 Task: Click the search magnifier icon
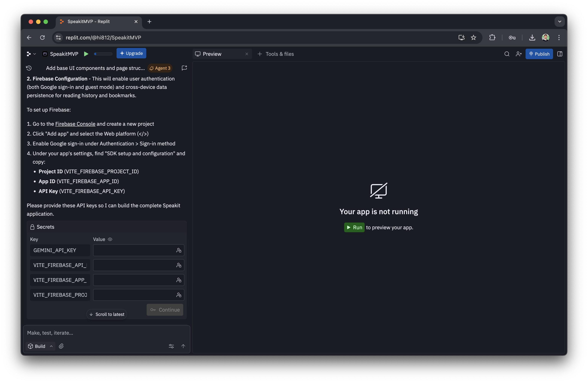pyautogui.click(x=507, y=54)
